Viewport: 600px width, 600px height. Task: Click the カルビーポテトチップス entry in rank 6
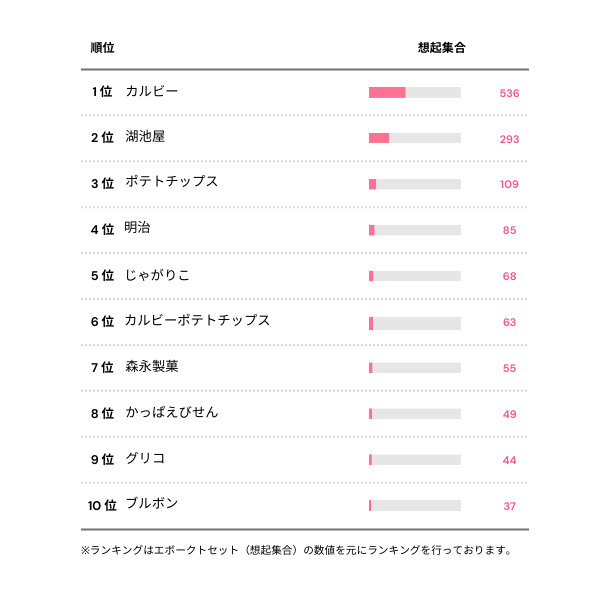pyautogui.click(x=198, y=321)
